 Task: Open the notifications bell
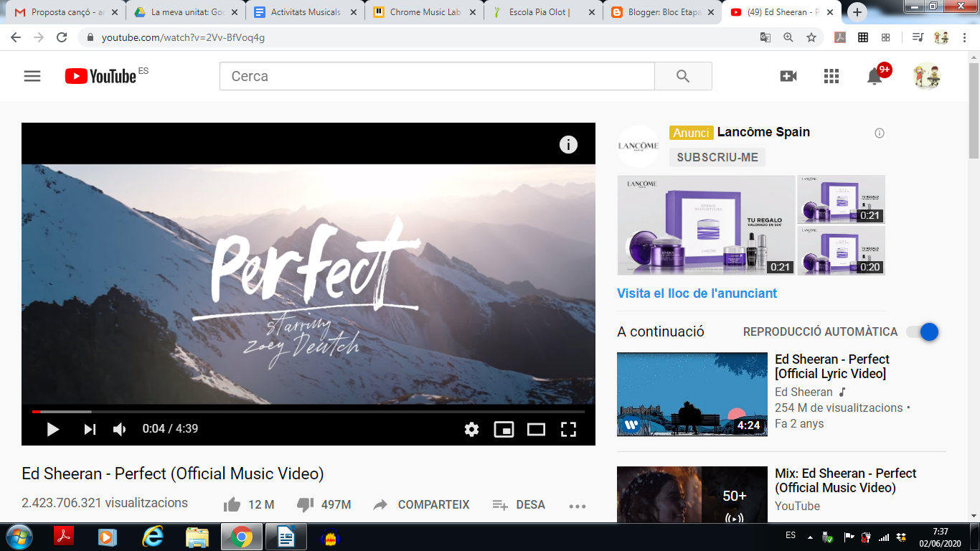pos(875,76)
